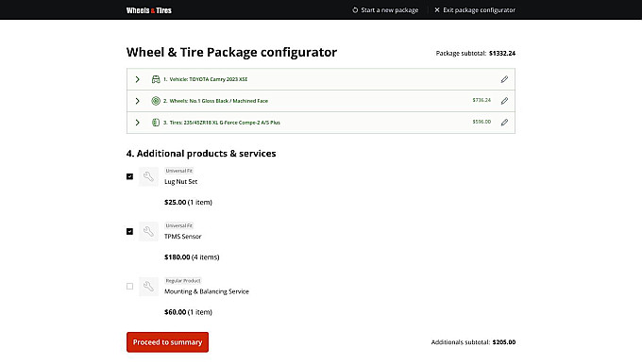Click the Additionals subtotal $205.00 value
The width and height of the screenshot is (642, 364).
[x=504, y=342]
